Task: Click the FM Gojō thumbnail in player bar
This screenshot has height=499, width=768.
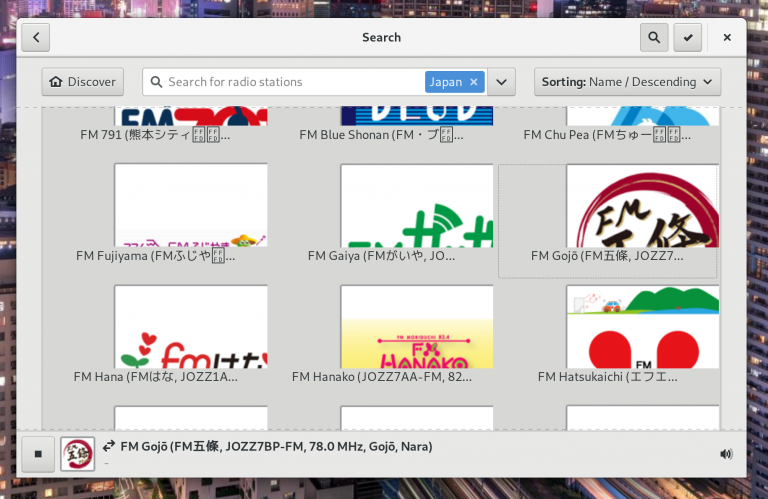Action: [x=77, y=453]
